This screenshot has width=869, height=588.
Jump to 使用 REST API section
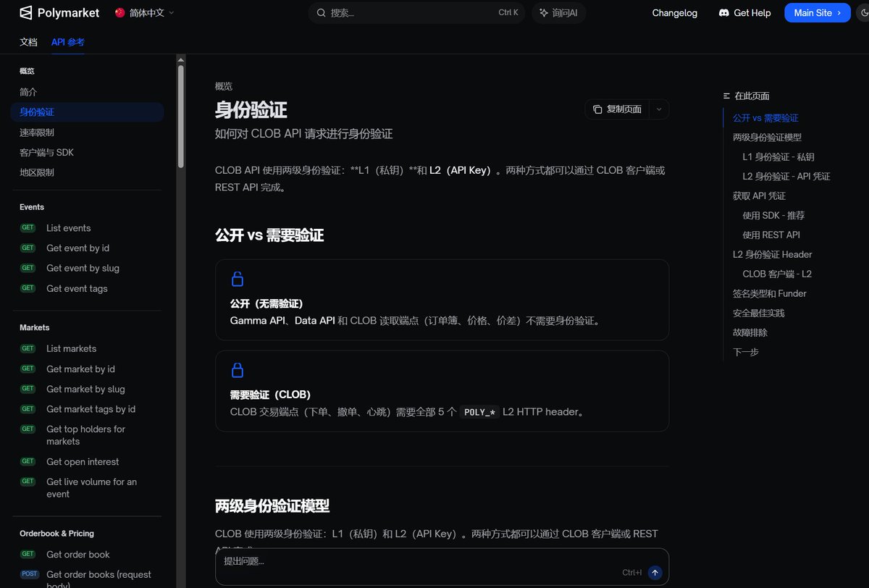tap(771, 235)
